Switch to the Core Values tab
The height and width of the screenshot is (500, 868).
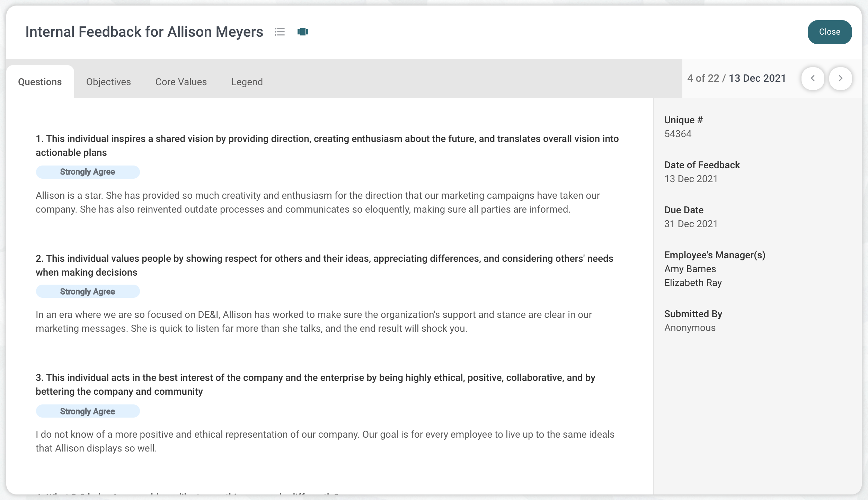tap(180, 82)
